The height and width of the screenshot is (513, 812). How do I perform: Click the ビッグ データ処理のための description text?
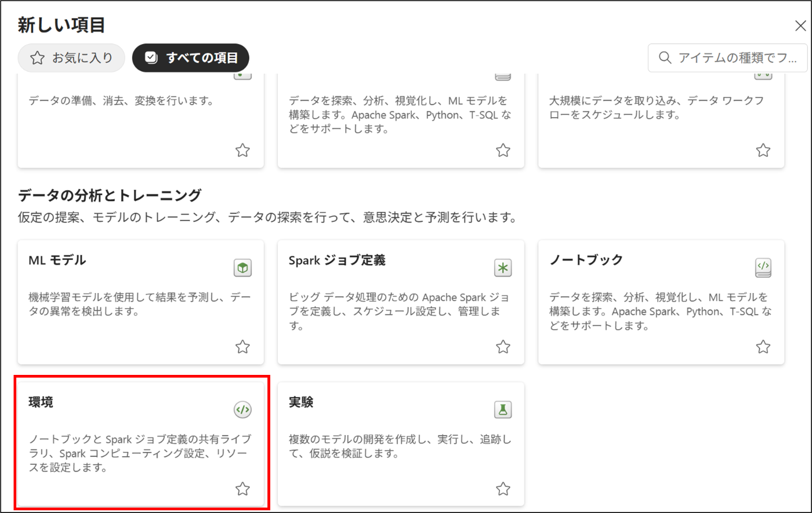400,312
